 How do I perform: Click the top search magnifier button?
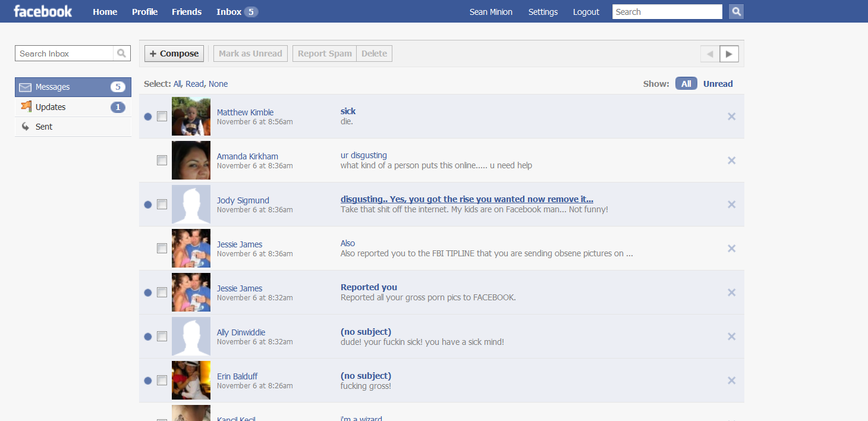pyautogui.click(x=736, y=12)
